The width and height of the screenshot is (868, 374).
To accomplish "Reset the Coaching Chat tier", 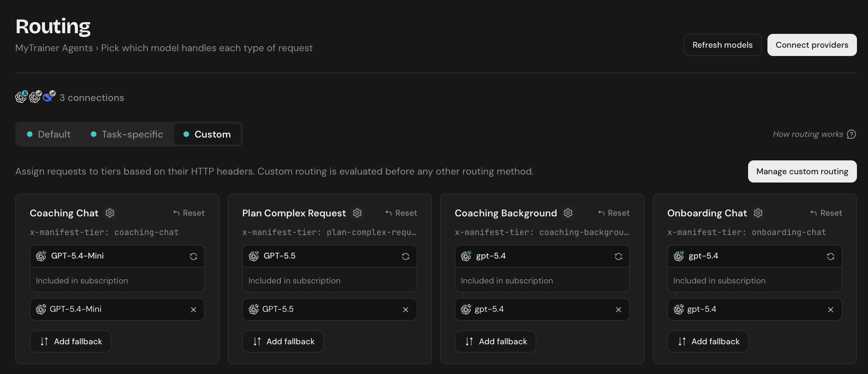I will click(189, 213).
